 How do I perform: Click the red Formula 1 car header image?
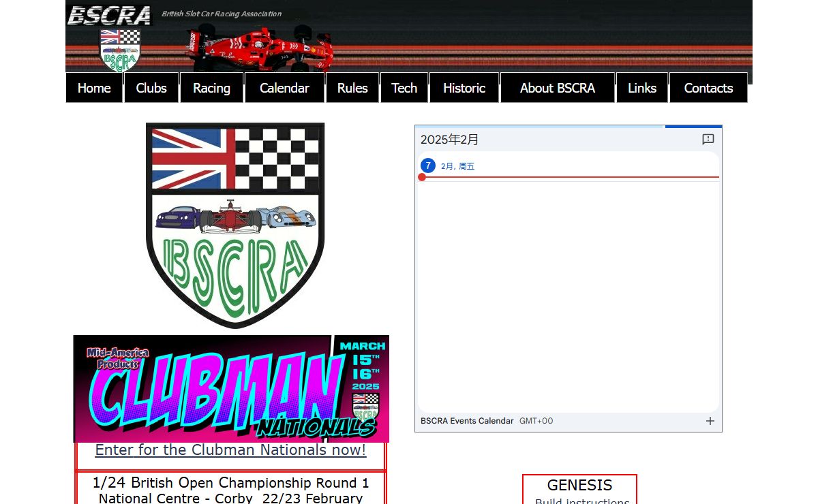259,48
